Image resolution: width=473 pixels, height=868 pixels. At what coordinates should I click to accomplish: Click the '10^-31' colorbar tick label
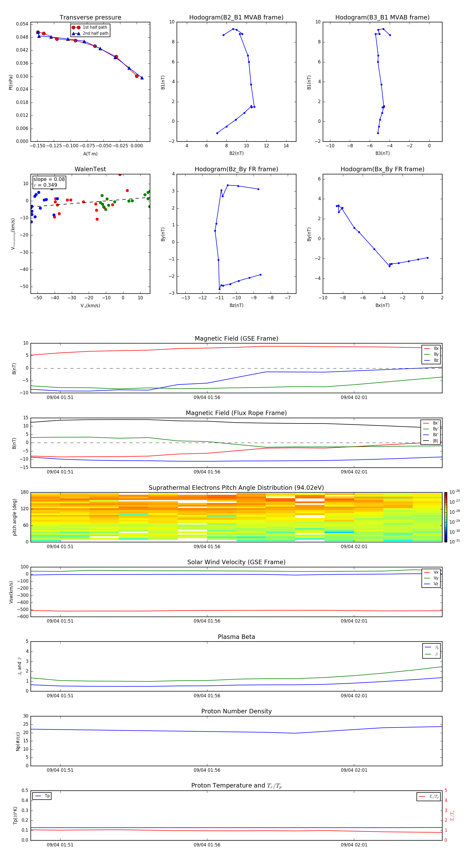click(455, 542)
